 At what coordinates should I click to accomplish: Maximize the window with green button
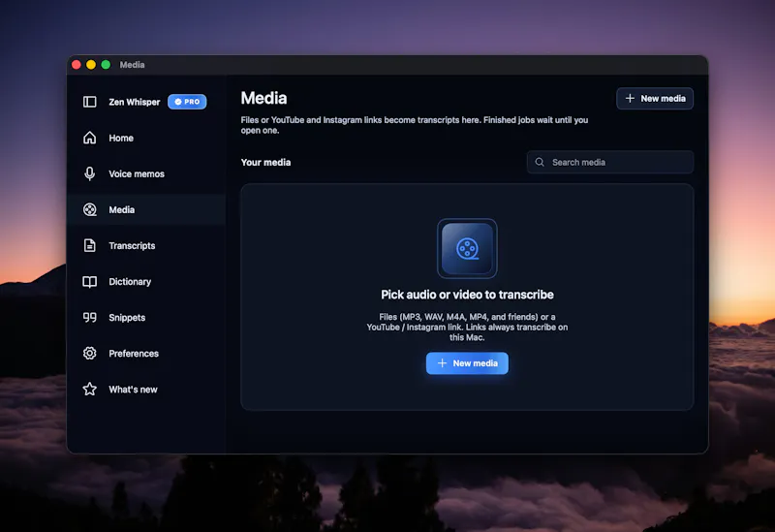coord(106,65)
